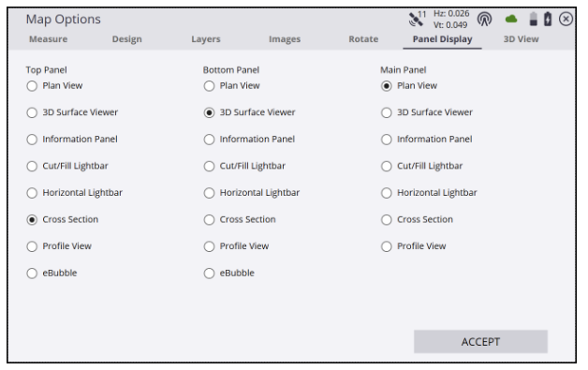Close the Map Options dialog
The width and height of the screenshot is (588, 370).
pyautogui.click(x=566, y=19)
